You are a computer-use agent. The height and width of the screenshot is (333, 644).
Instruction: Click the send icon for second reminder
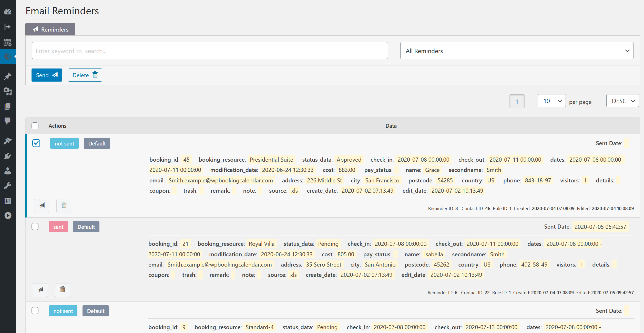tap(41, 289)
